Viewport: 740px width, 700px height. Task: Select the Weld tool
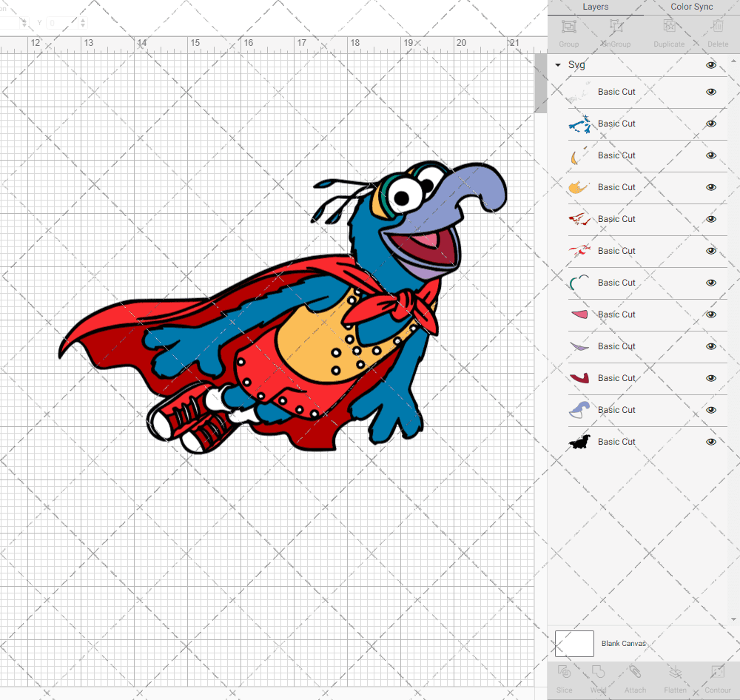pyautogui.click(x=598, y=671)
